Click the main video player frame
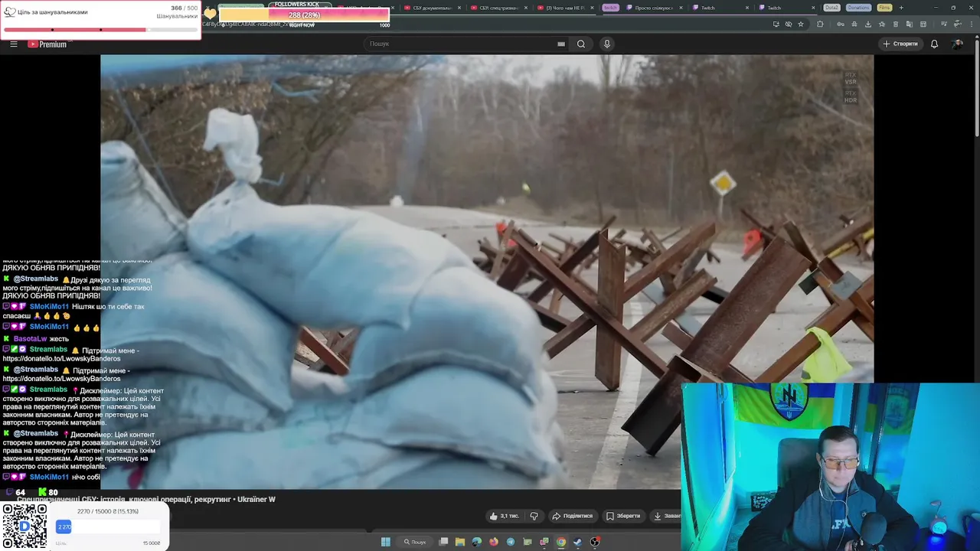Image resolution: width=980 pixels, height=551 pixels. click(x=487, y=272)
